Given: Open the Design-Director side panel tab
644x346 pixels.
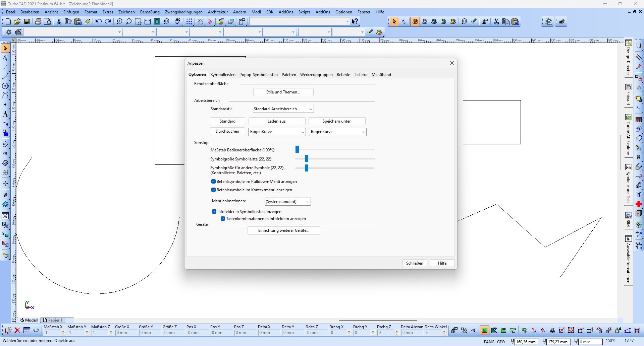Looking at the screenshot, I should click(628, 58).
